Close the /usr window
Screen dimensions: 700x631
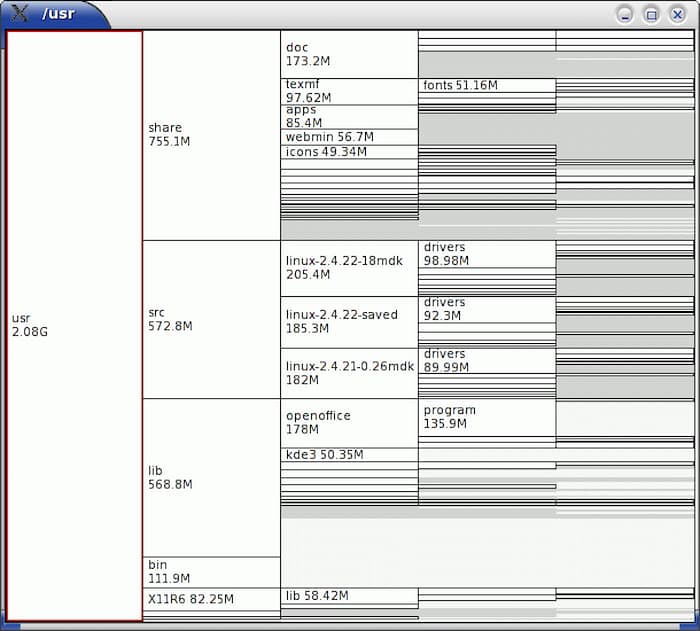[x=677, y=15]
